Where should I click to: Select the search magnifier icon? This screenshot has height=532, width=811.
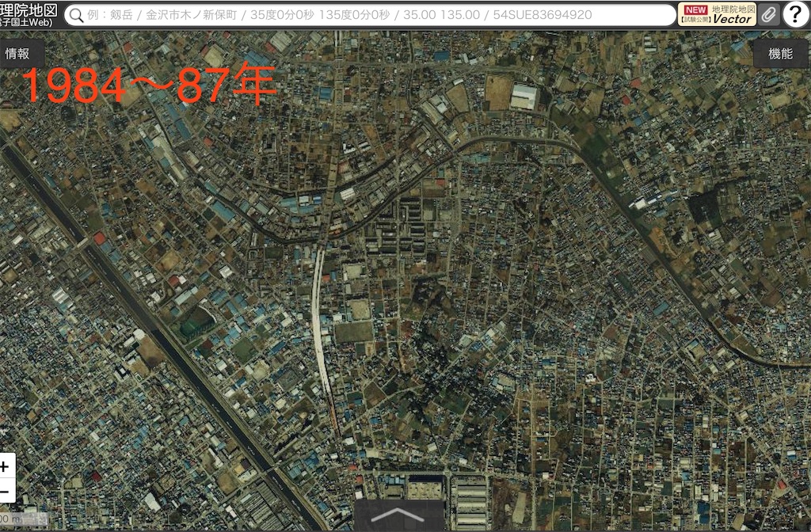click(x=76, y=14)
